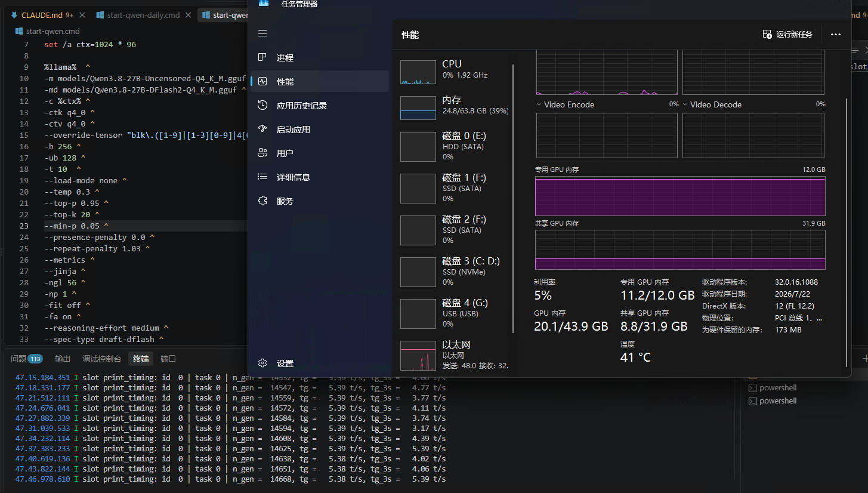Open the 进程 (Processes) page

click(320, 58)
